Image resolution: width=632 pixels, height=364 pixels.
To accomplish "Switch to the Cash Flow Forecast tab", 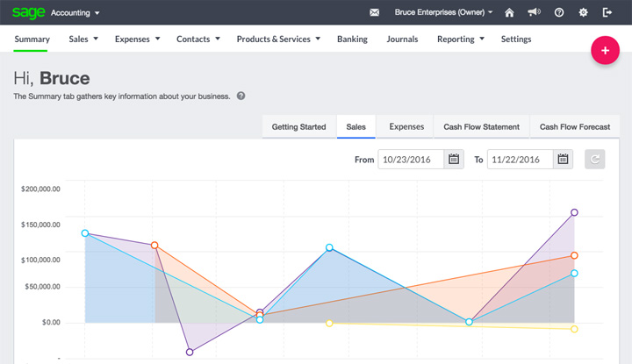I will coord(575,127).
